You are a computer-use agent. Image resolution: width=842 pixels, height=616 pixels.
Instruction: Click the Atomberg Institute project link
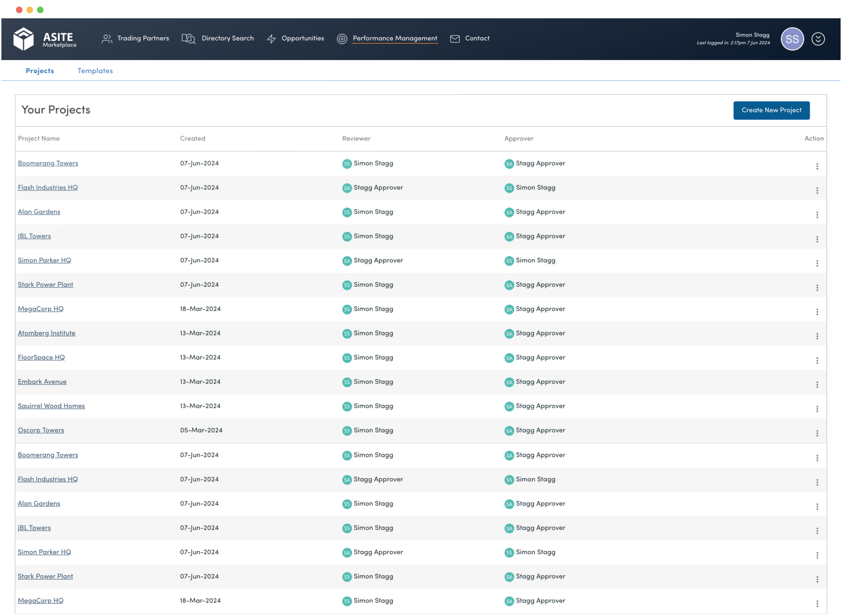[46, 333]
